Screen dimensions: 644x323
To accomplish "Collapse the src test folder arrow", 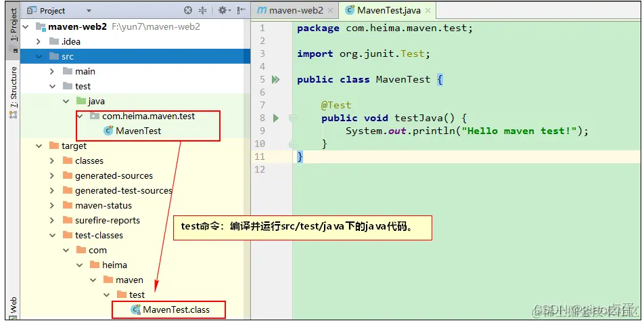I will (52, 86).
